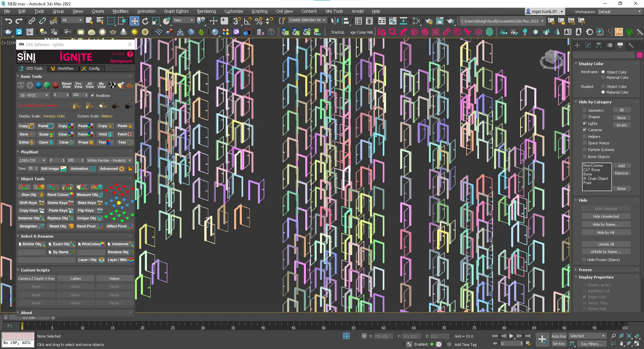Open the Display tab monitor icon

coord(620,45)
